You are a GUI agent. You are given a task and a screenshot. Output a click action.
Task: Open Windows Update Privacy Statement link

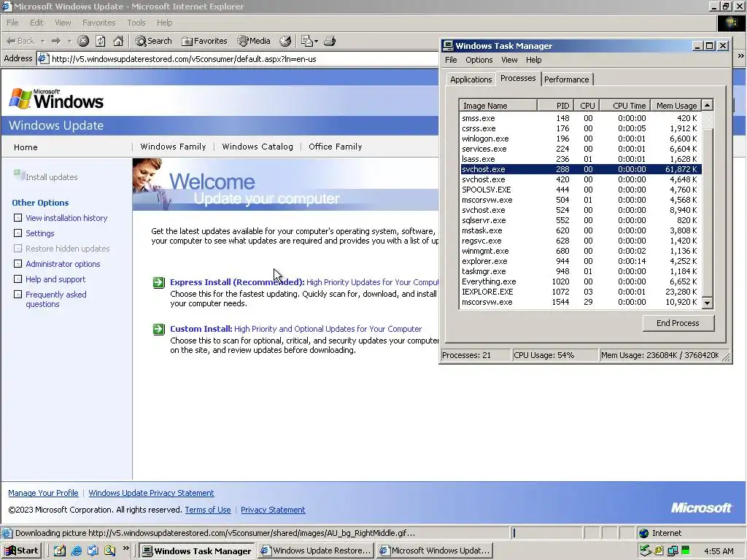pos(151,493)
